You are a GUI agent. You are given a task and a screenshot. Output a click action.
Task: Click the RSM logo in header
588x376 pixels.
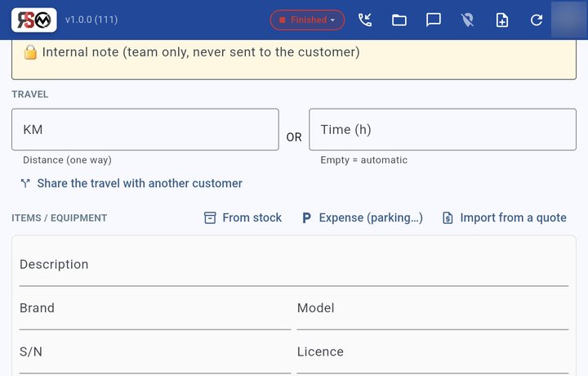tap(34, 20)
